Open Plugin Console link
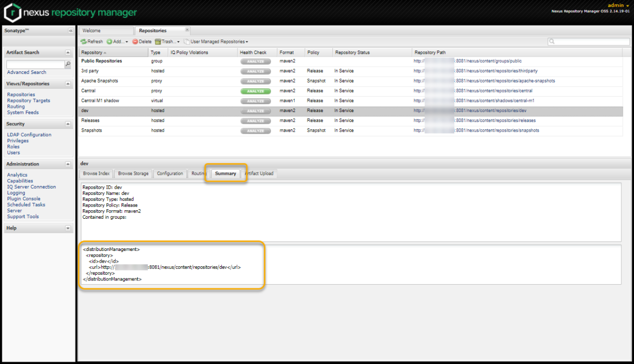This screenshot has height=364, width=634. point(24,199)
